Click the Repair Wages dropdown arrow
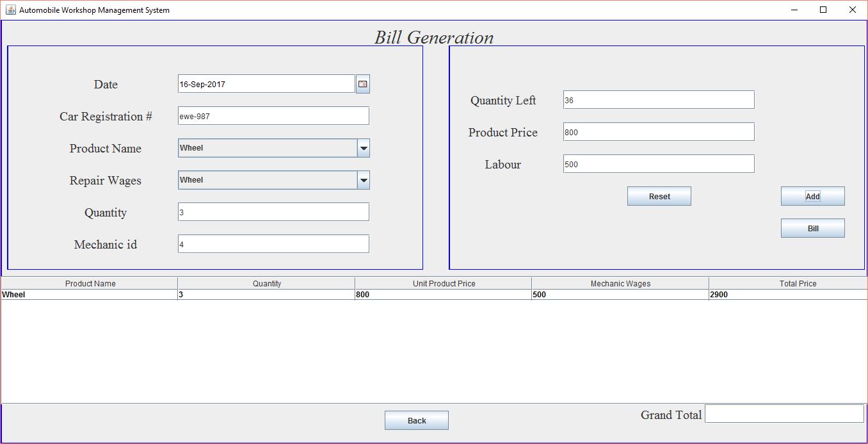Image resolution: width=868 pixels, height=444 pixels. [363, 180]
